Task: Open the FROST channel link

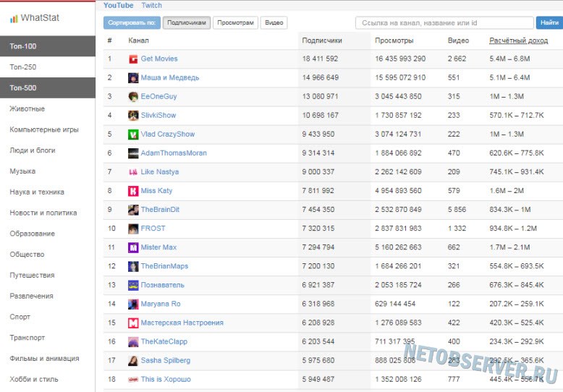Action: point(153,229)
